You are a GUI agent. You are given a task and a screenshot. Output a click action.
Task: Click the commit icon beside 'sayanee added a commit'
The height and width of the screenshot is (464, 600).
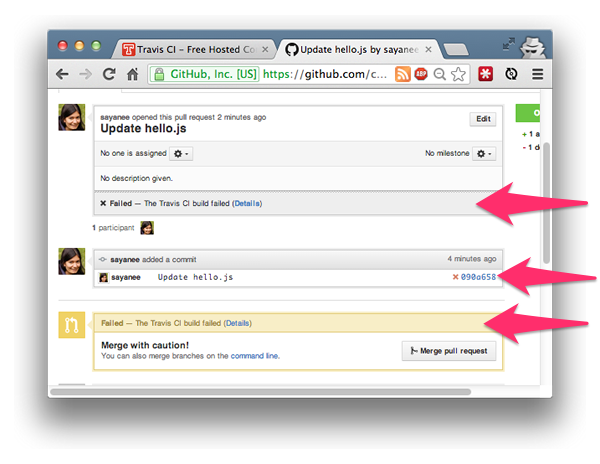tap(103, 259)
